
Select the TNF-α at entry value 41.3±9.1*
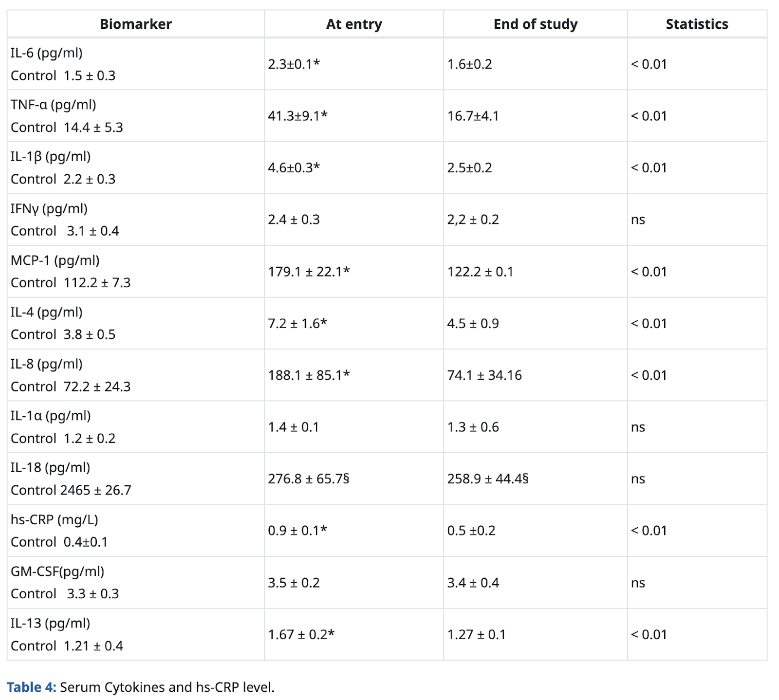[x=297, y=116]
